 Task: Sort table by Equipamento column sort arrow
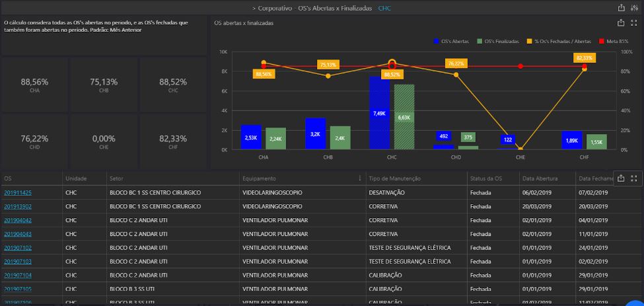click(x=359, y=178)
